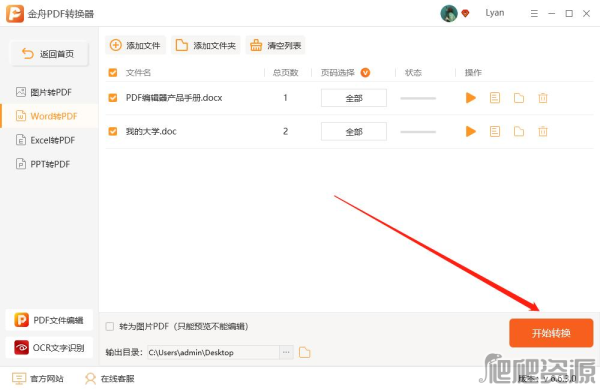This screenshot has width=600, height=390.
Task: Click the progress bar for 我的大学.doc
Action: coord(418,132)
